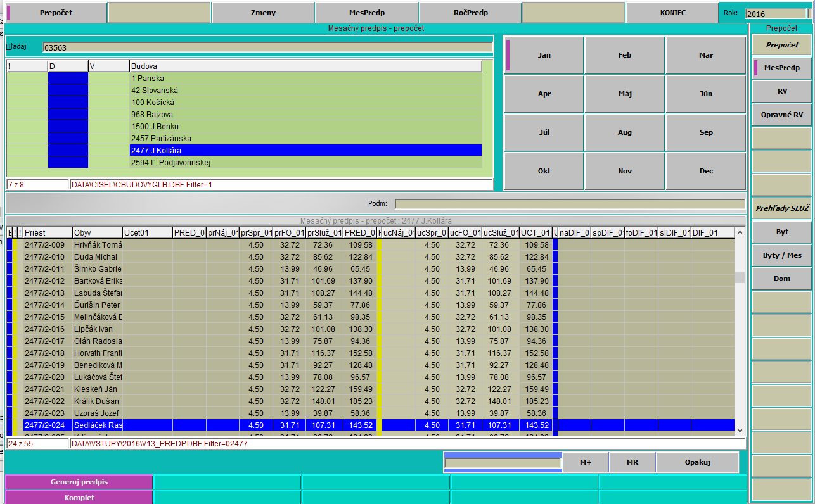Select the Máj month button
Screen dimensions: 815x504
(x=624, y=94)
